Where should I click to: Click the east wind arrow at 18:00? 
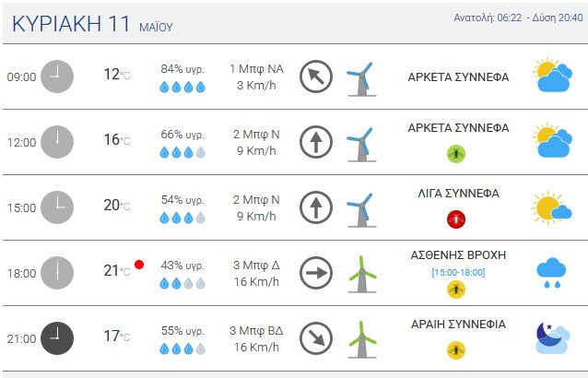(x=316, y=273)
